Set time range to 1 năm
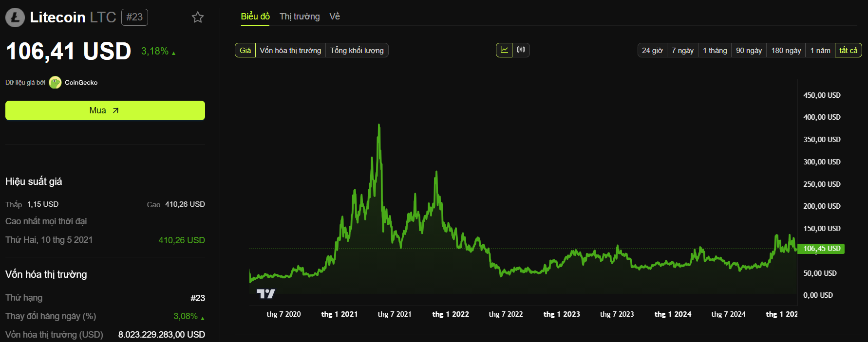Image resolution: width=868 pixels, height=342 pixels. pos(820,50)
